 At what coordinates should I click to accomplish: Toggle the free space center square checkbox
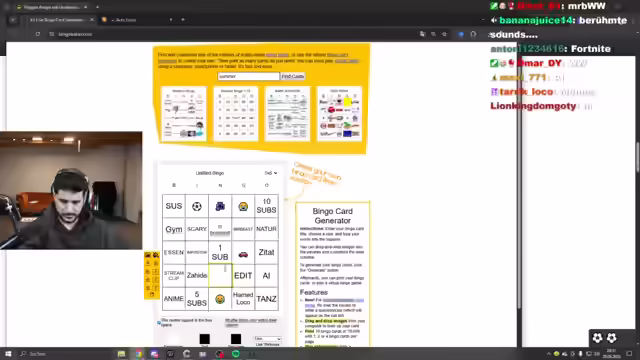click(159, 322)
